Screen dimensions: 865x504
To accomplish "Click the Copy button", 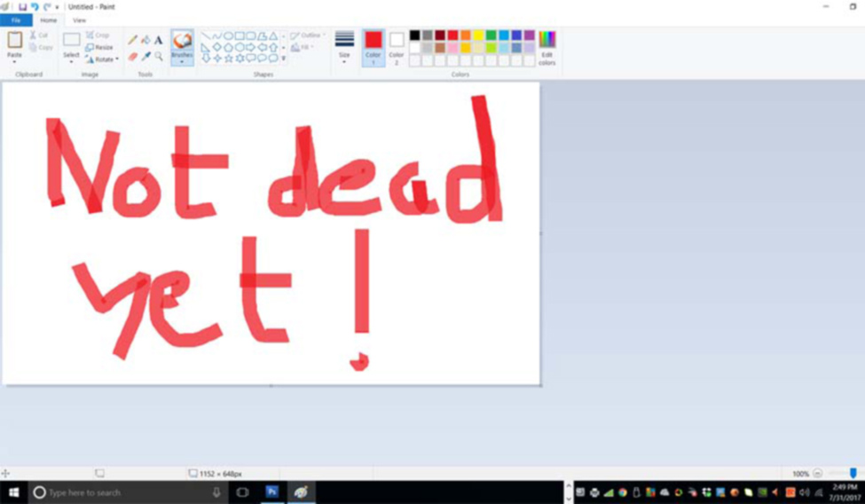I will [41, 48].
